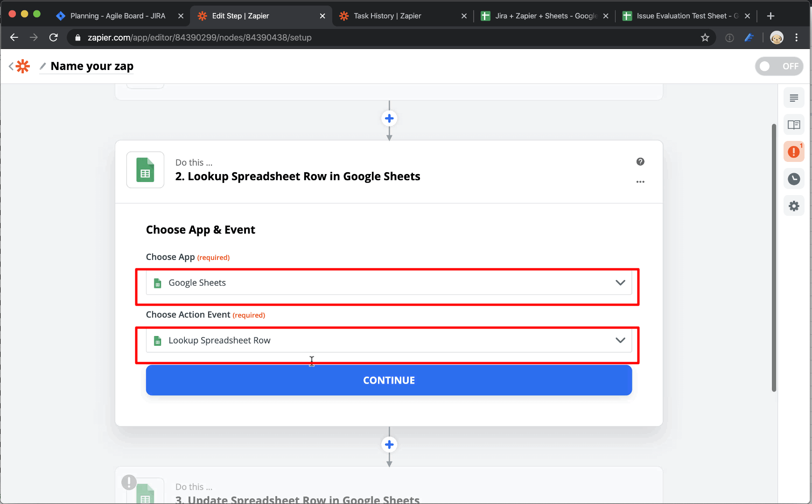
Task: Click the blue pen extension icon
Action: click(749, 37)
